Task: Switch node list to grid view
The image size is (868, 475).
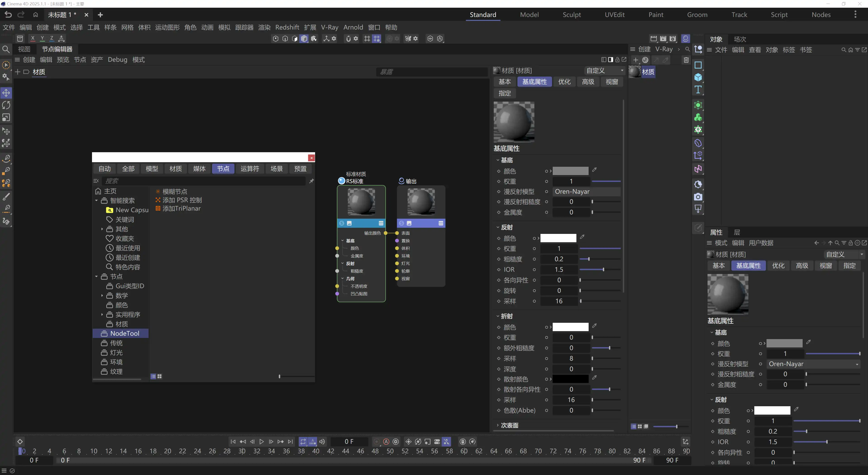Action: coord(160,376)
